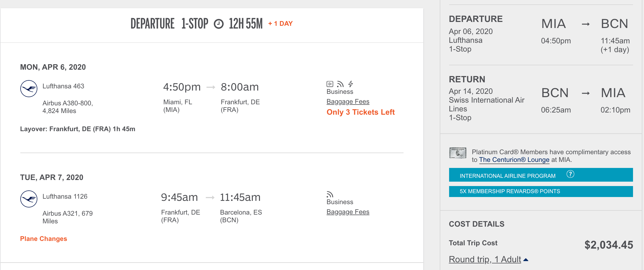Click the arrow between BCN and MIA in Return summary

coord(586,94)
